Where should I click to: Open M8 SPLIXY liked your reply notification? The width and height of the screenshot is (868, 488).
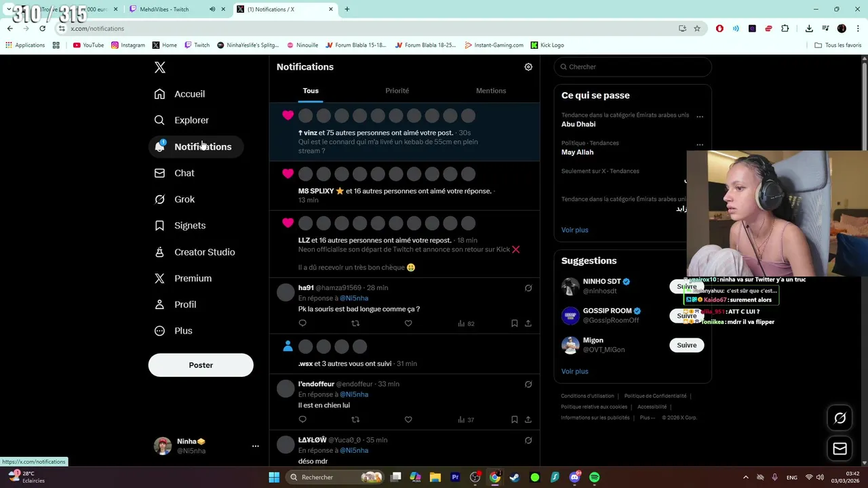click(x=405, y=186)
